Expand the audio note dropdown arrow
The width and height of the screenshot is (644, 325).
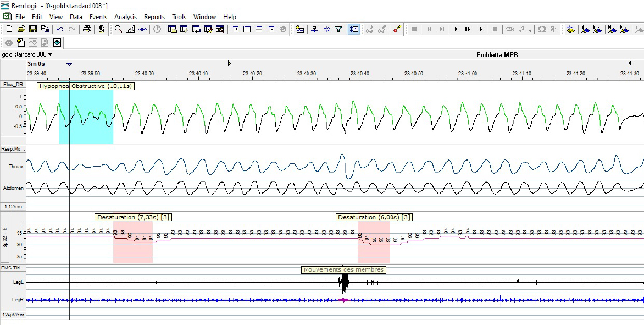click(x=529, y=30)
